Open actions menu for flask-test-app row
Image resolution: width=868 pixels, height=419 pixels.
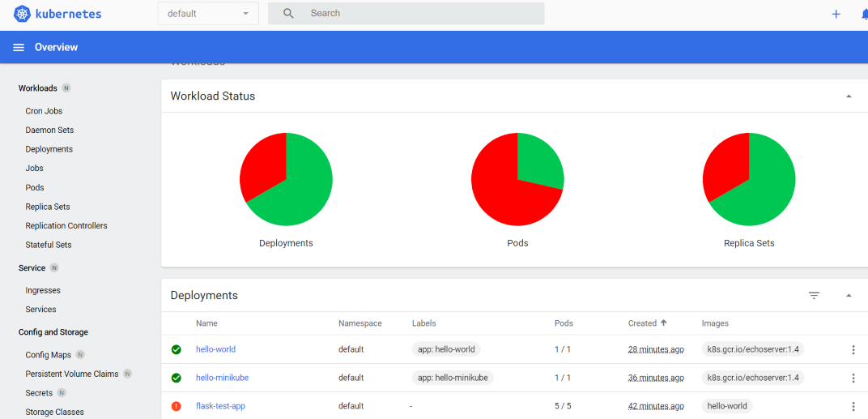pos(853,406)
